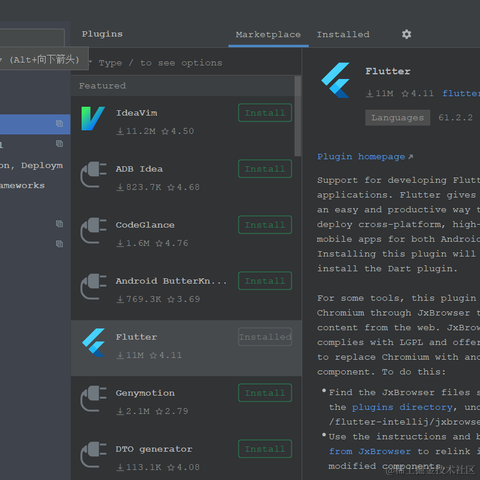Select the DTO generator plugin name
Screen dimensions: 480x480
point(154,449)
